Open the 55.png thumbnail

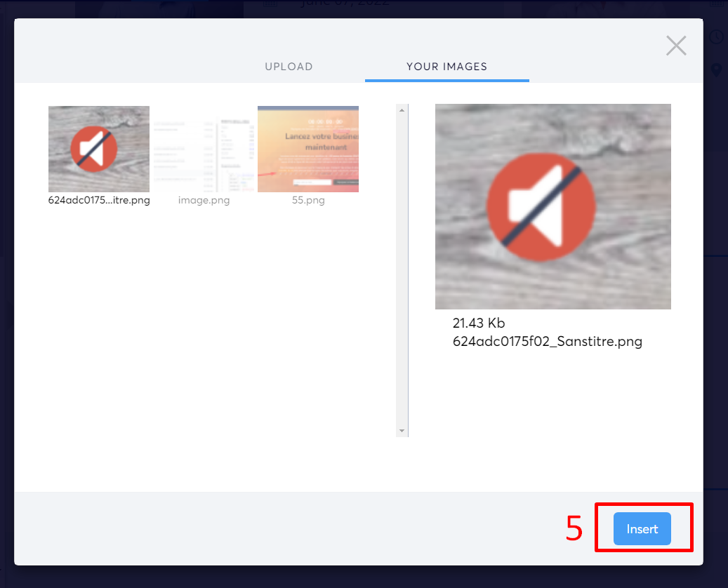pos(307,149)
